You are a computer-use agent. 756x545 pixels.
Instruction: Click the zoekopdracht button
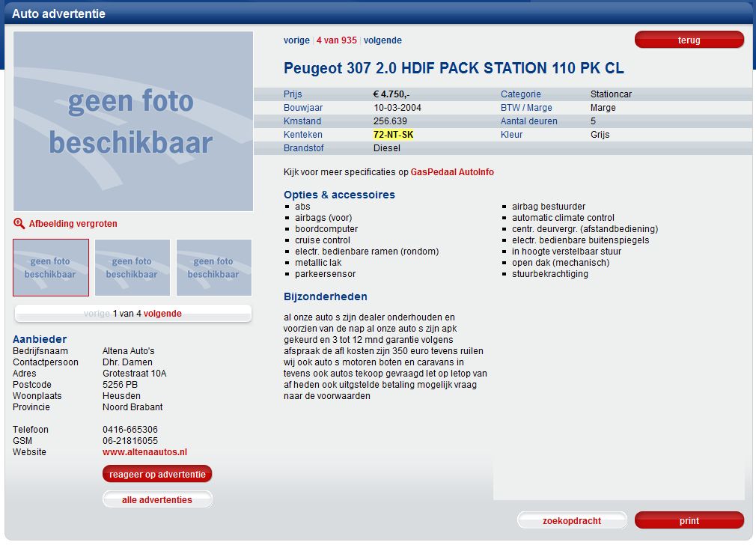(572, 521)
